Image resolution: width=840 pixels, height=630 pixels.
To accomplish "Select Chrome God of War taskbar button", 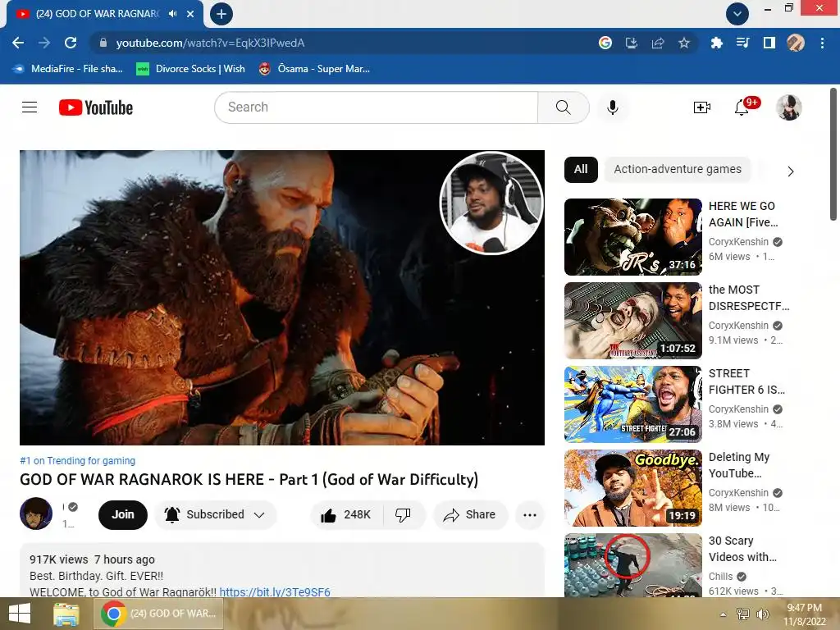I will (158, 614).
